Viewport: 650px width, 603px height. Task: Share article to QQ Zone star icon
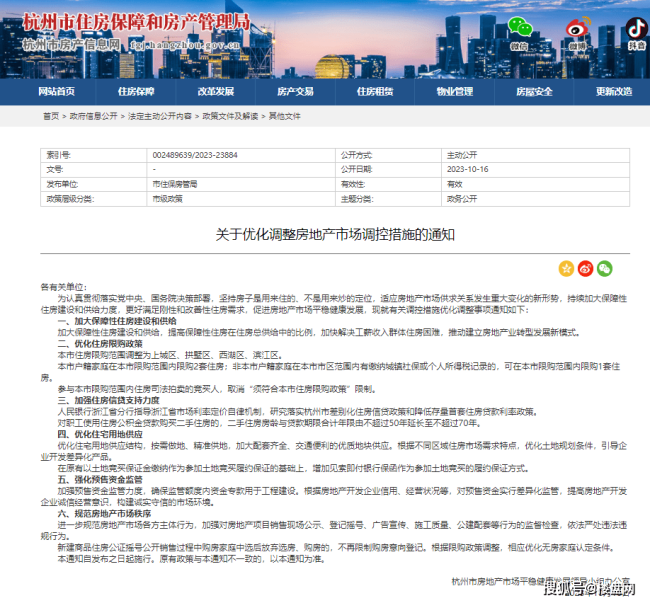click(x=567, y=268)
